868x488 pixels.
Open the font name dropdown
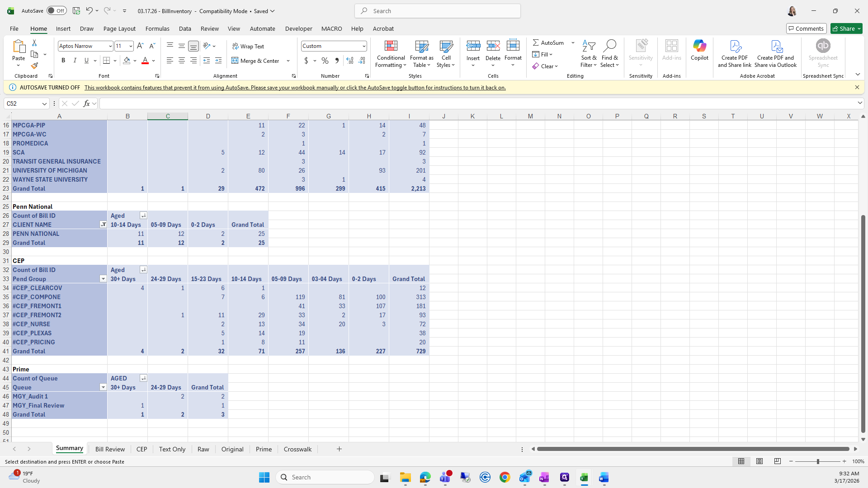click(110, 46)
